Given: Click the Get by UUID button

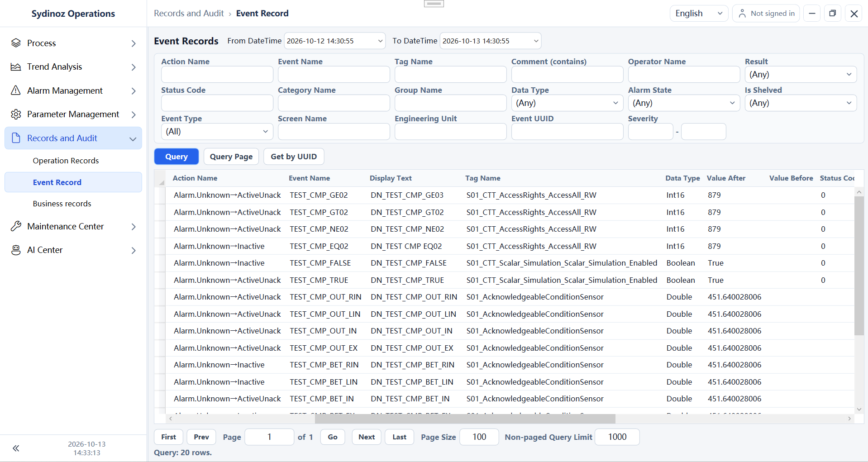Looking at the screenshot, I should [x=293, y=157].
